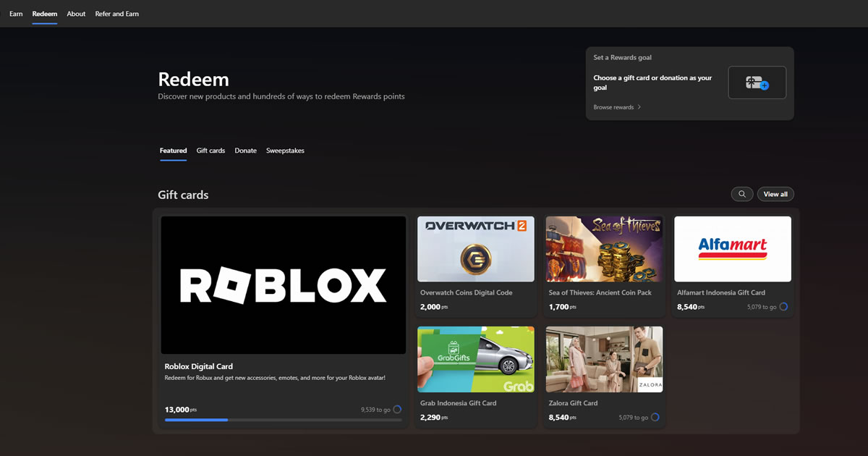This screenshot has width=868, height=456.
Task: Select the Redeem nav item
Action: click(45, 14)
